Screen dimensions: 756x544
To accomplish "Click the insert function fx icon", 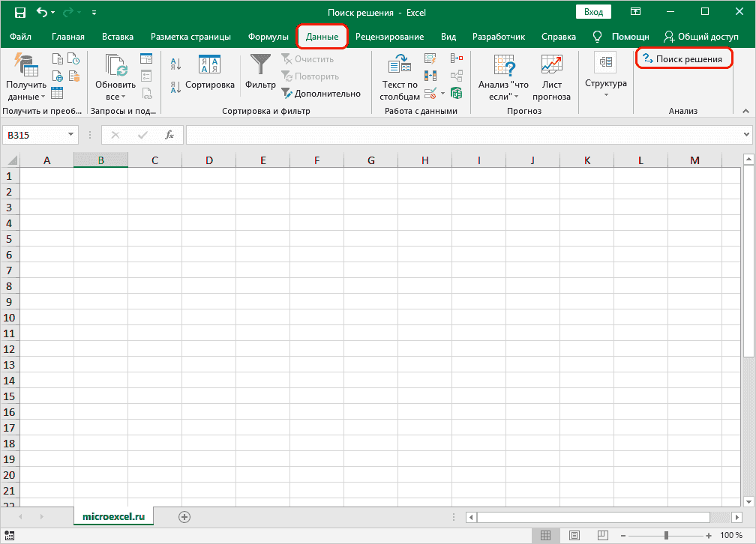I will [169, 135].
